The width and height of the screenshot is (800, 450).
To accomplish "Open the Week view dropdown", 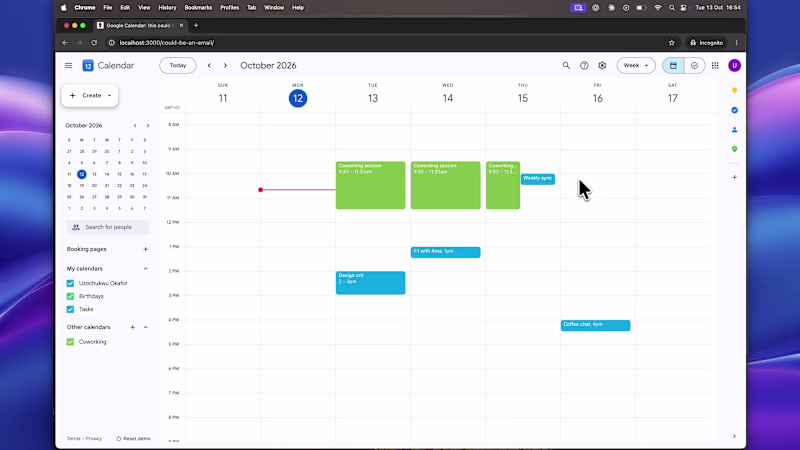I will point(636,65).
